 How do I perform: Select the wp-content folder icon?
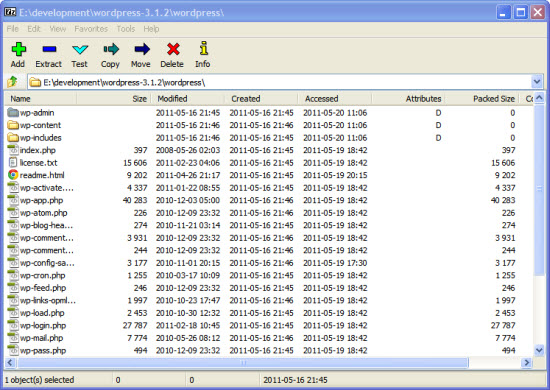point(13,125)
